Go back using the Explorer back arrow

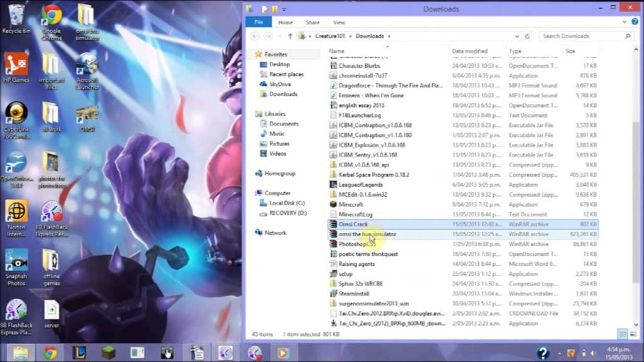point(255,36)
